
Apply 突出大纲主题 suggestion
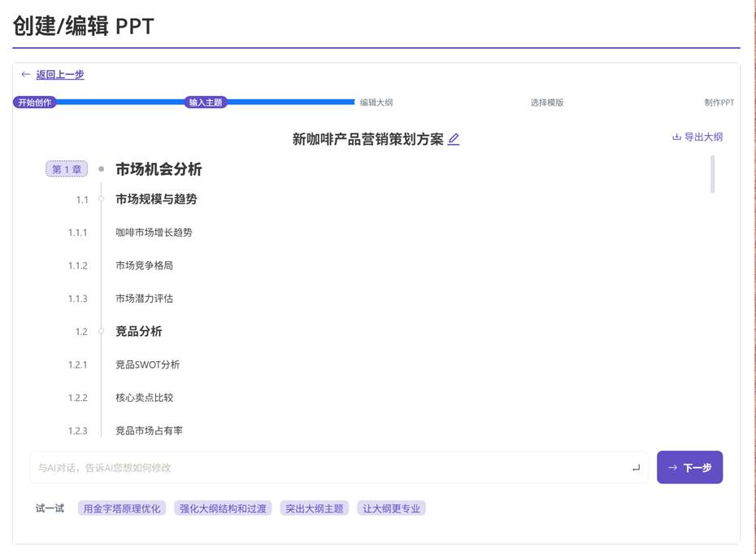click(x=314, y=508)
